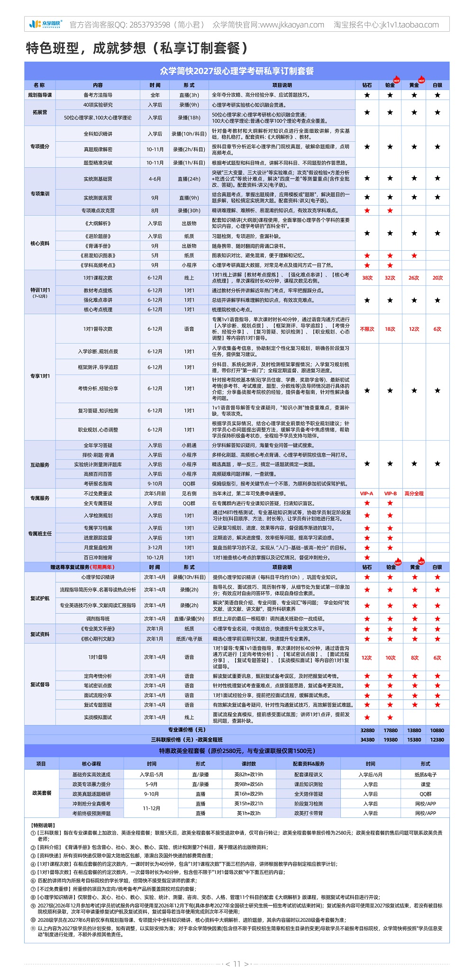The image size is (474, 980).
Task: Click the 40项实验研究 content cell
Action: click(98, 105)
